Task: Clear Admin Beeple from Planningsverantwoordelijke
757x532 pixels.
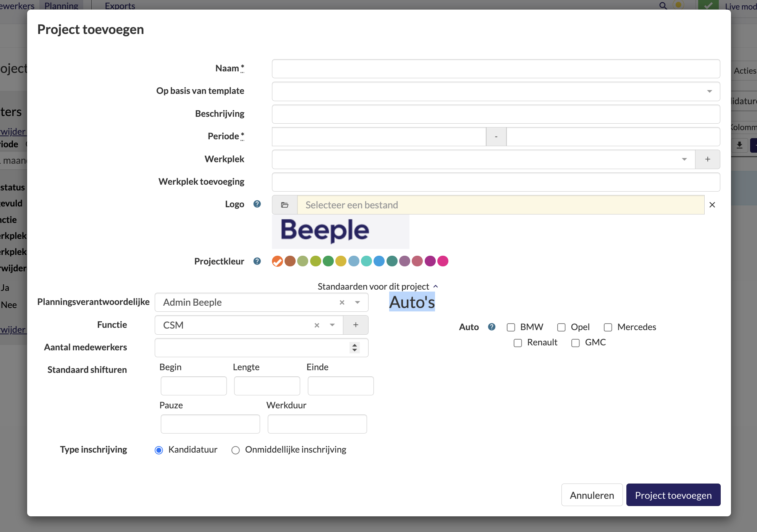Action: point(342,302)
